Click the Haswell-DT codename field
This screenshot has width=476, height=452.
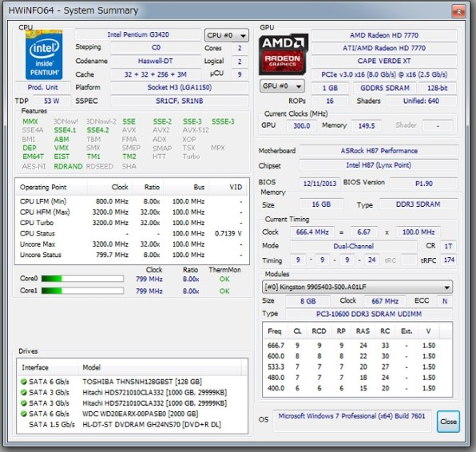point(156,61)
